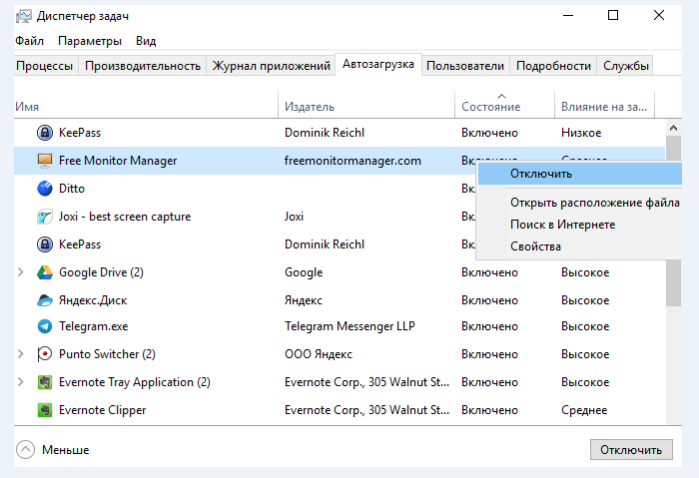This screenshot has height=478, width=699.
Task: Choose Отключить in the context menu
Action: click(x=580, y=174)
